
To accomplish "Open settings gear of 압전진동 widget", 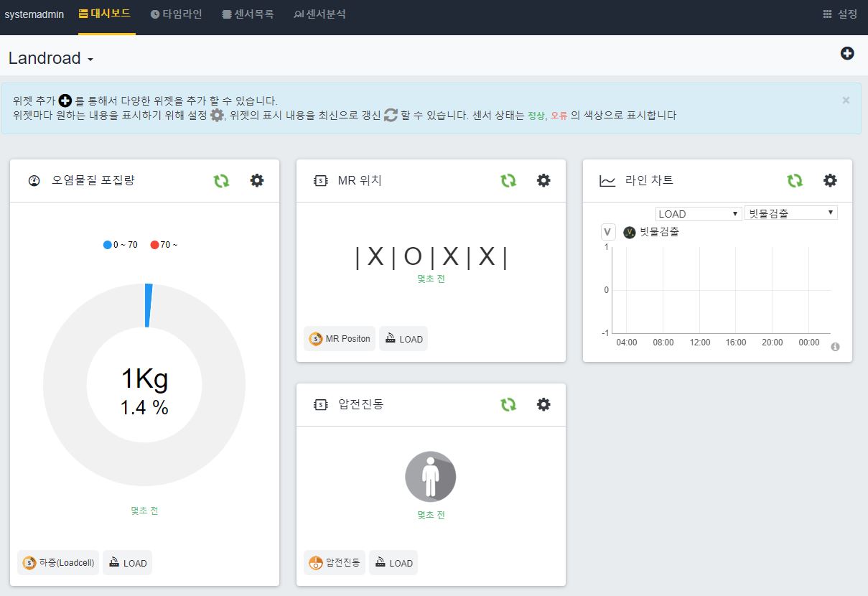I will 543,405.
